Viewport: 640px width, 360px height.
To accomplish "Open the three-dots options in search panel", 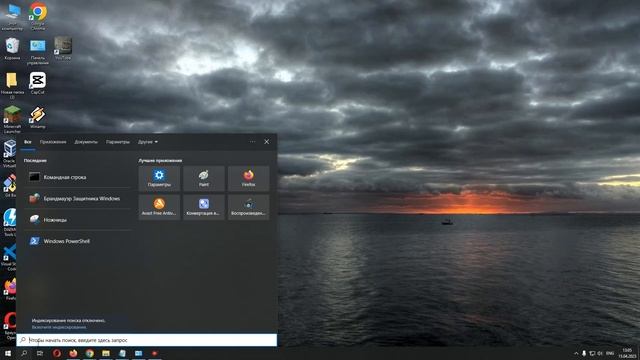I will coord(253,142).
